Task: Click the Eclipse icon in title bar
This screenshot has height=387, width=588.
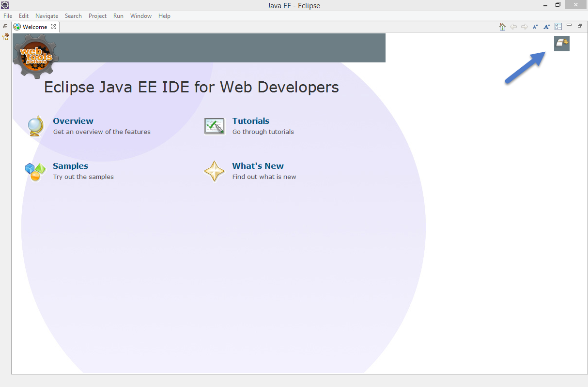Action: click(5, 5)
